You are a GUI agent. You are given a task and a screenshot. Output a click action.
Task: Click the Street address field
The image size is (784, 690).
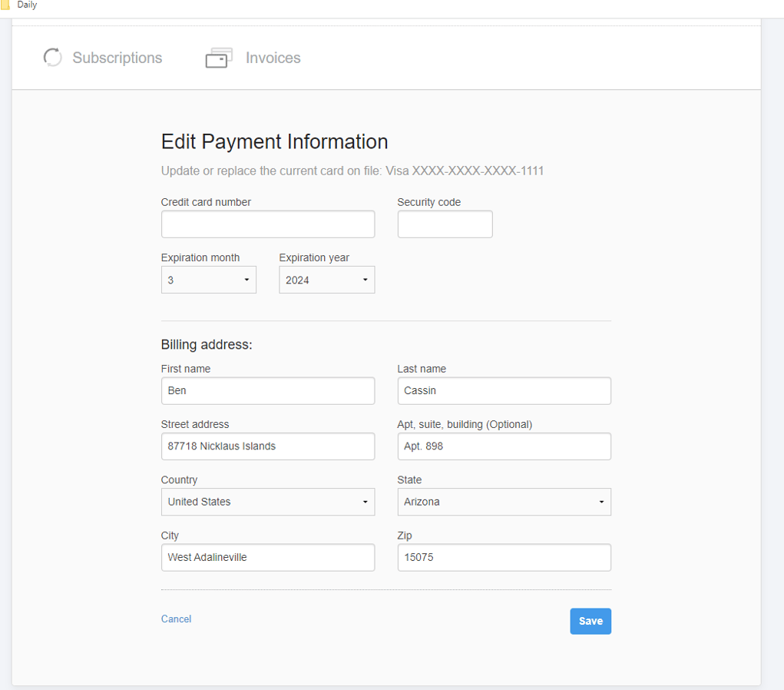point(267,446)
